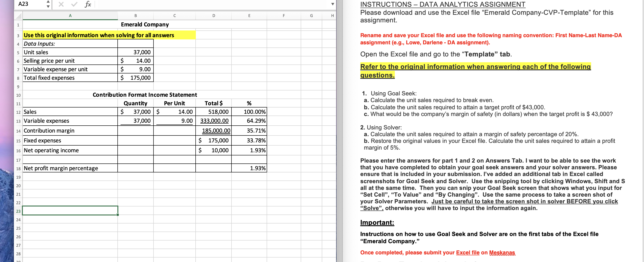Select column B header
Viewport: 644px width, 262px height.
pyautogui.click(x=136, y=16)
